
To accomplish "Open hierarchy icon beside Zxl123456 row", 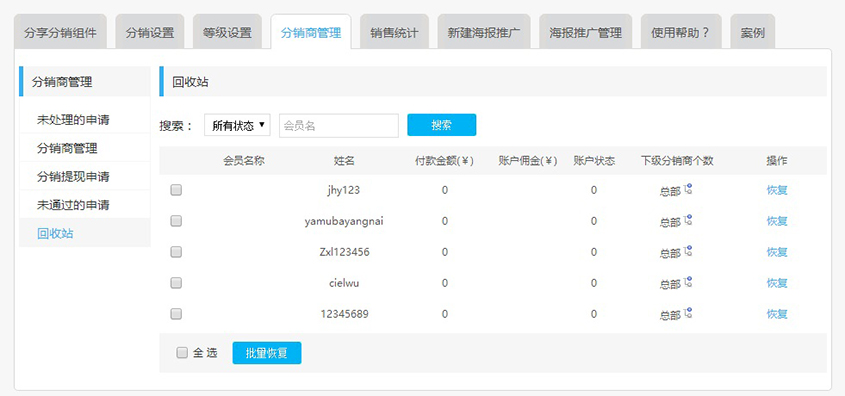I will [x=688, y=251].
